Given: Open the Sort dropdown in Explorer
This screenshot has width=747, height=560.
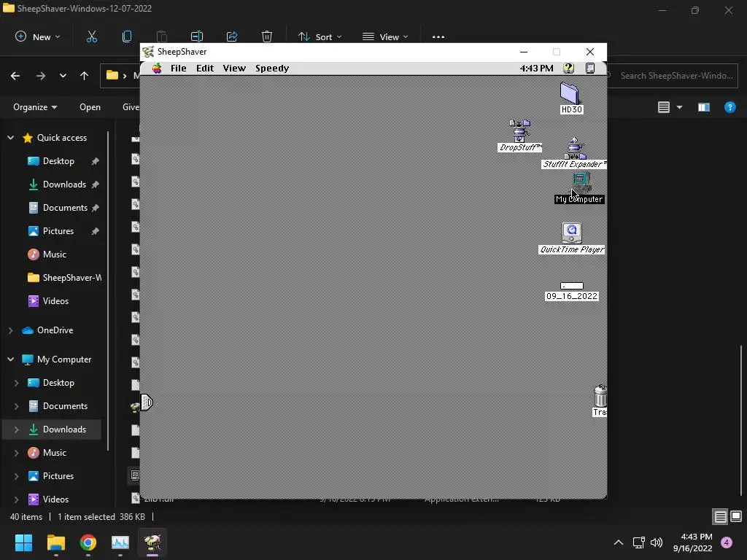Looking at the screenshot, I should (320, 36).
